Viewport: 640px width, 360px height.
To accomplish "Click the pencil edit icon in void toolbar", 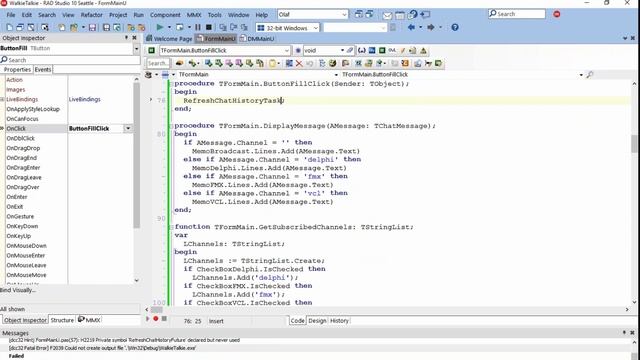I will click(x=402, y=51).
